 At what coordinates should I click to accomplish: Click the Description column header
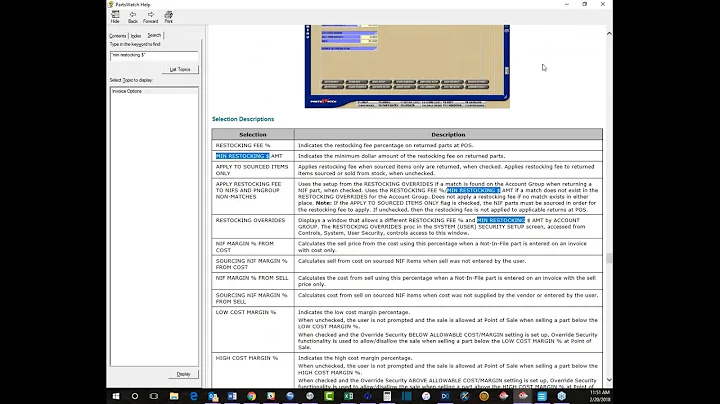(448, 135)
